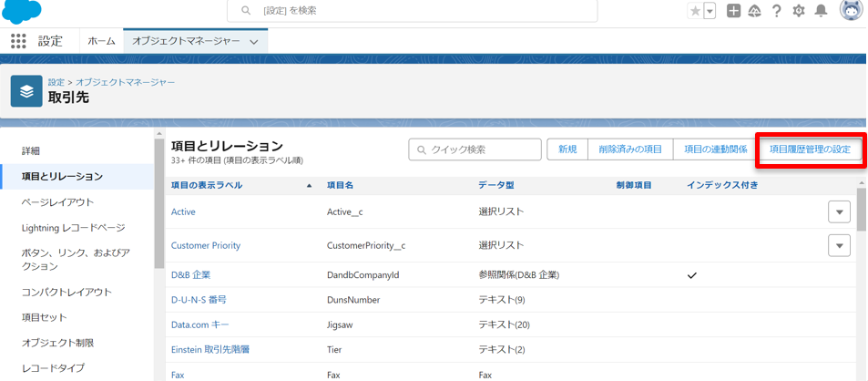
Task: Open the row action menu for Active
Action: point(839,211)
